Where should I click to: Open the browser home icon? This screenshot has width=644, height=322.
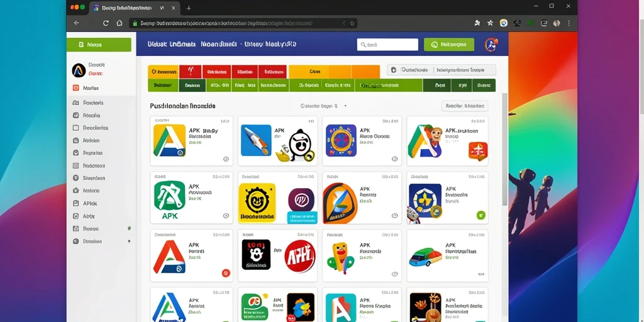click(119, 23)
